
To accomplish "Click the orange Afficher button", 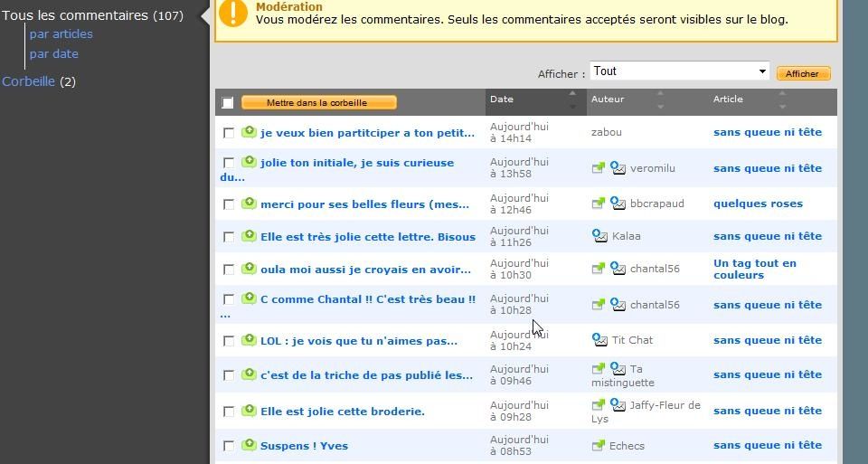I will pyautogui.click(x=803, y=73).
